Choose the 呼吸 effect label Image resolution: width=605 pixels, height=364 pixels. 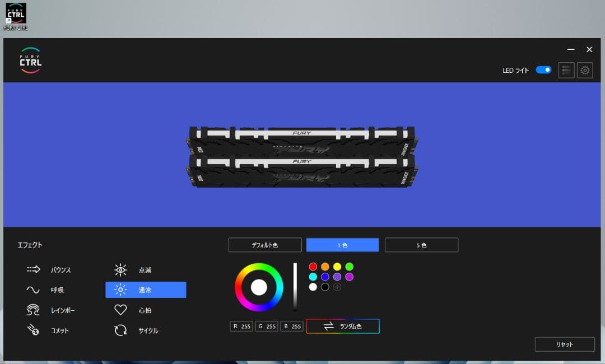[x=58, y=290]
